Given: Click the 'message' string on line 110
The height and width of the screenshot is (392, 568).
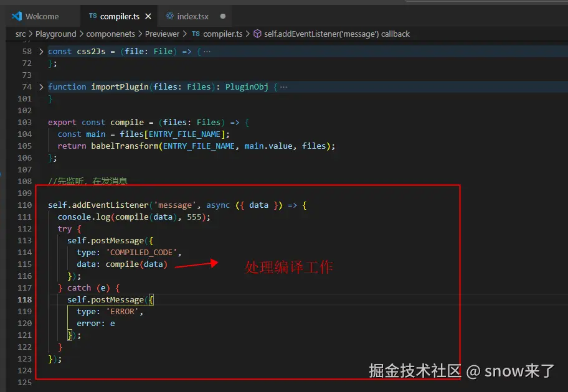Looking at the screenshot, I should pyautogui.click(x=174, y=205).
